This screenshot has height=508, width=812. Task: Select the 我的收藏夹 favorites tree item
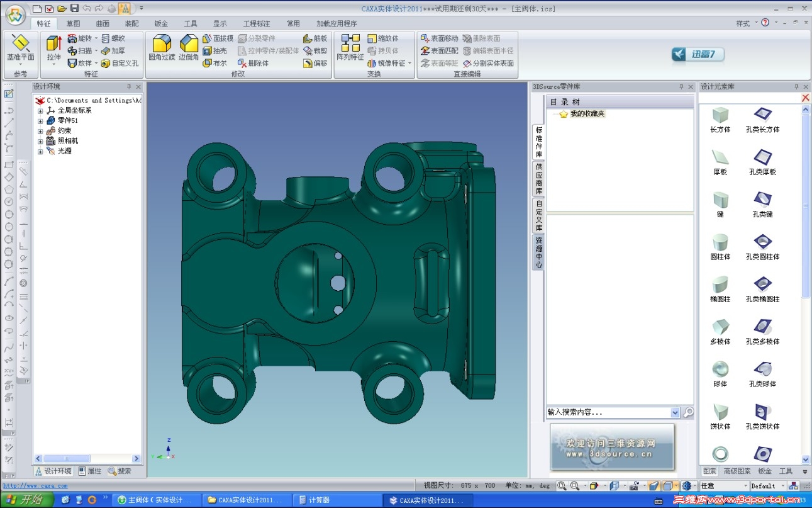(x=582, y=114)
